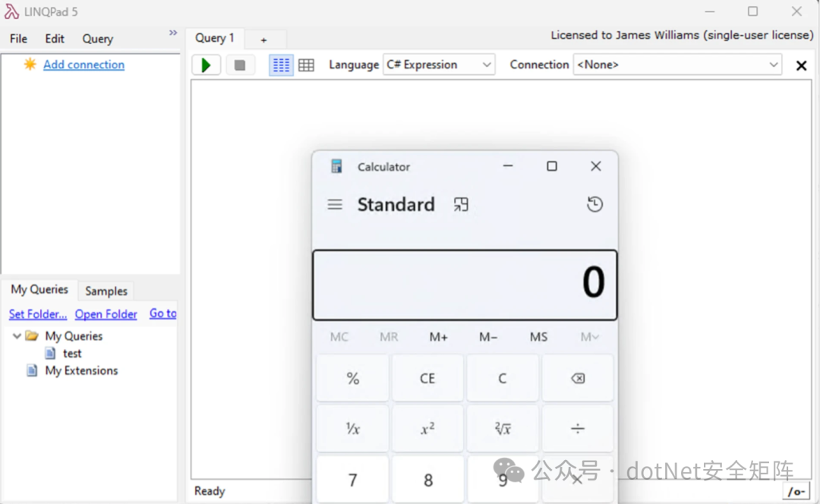This screenshot has width=820, height=504.
Task: Click the Open Folder link
Action: click(106, 314)
